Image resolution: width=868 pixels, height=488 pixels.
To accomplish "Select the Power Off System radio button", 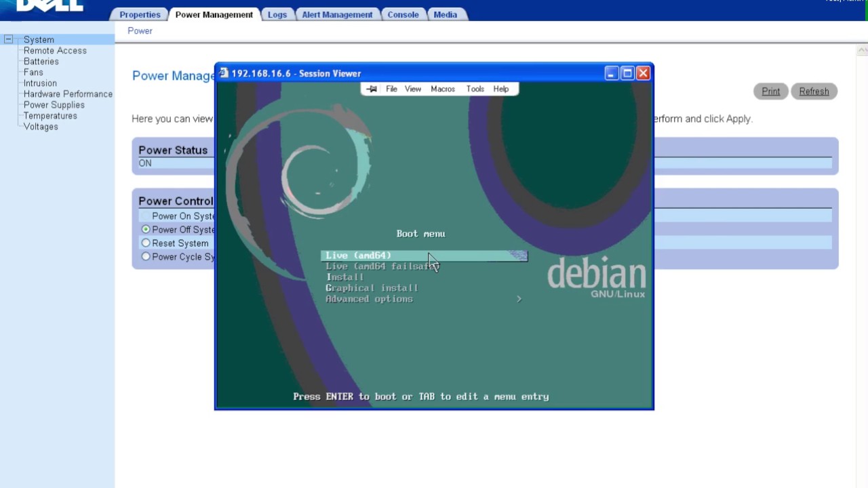I will pos(146,230).
